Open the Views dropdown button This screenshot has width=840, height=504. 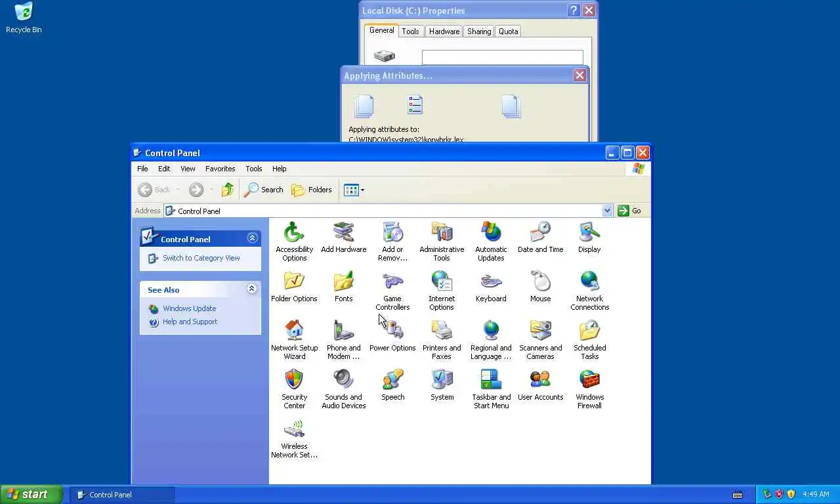click(354, 190)
